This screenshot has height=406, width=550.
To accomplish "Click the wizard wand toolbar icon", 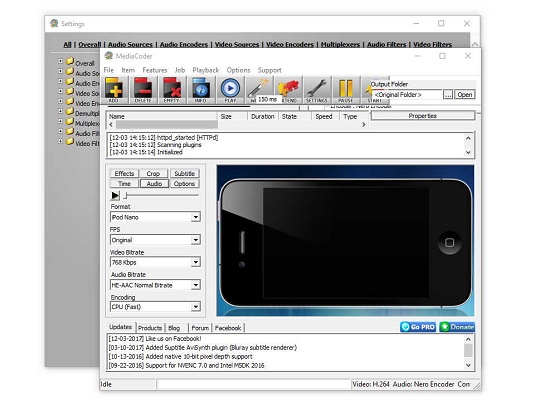I will tap(259, 88).
